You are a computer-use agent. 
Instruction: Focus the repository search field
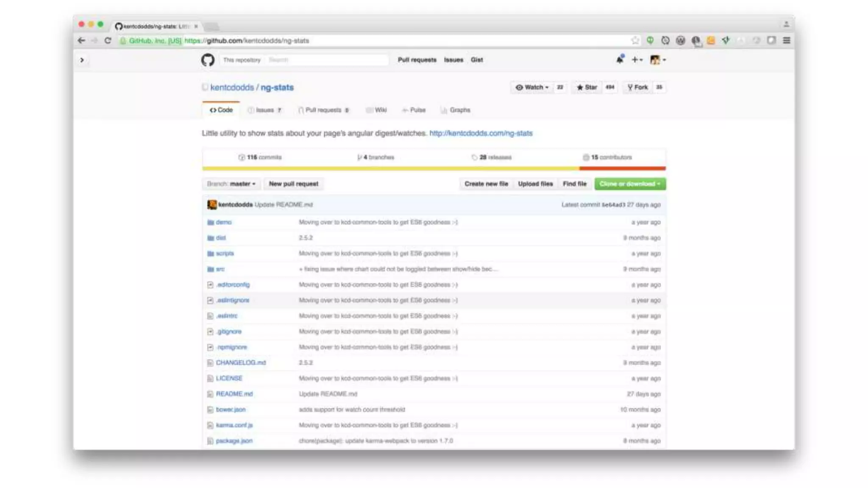(x=326, y=60)
